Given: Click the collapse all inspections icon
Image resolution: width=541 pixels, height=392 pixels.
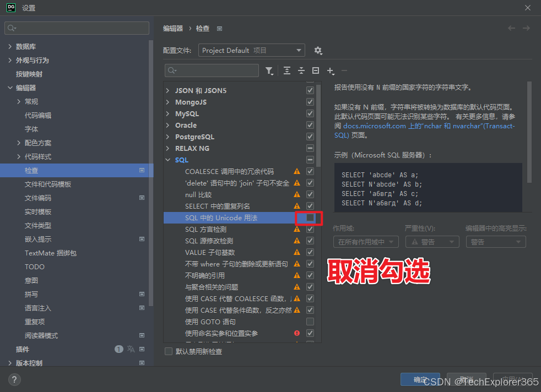Looking at the screenshot, I should (x=301, y=70).
